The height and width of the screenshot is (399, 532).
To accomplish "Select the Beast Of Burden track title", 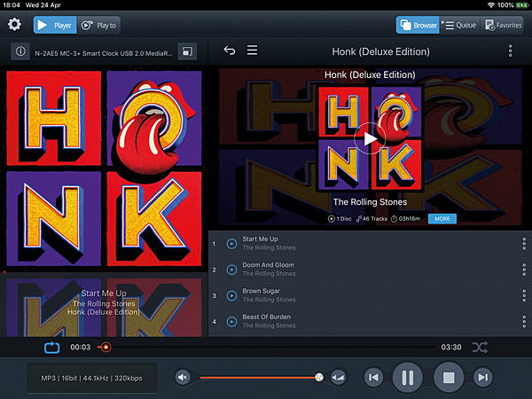I will click(266, 317).
